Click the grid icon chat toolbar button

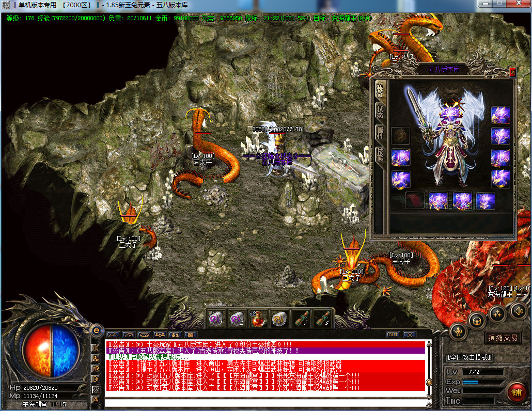click(191, 335)
